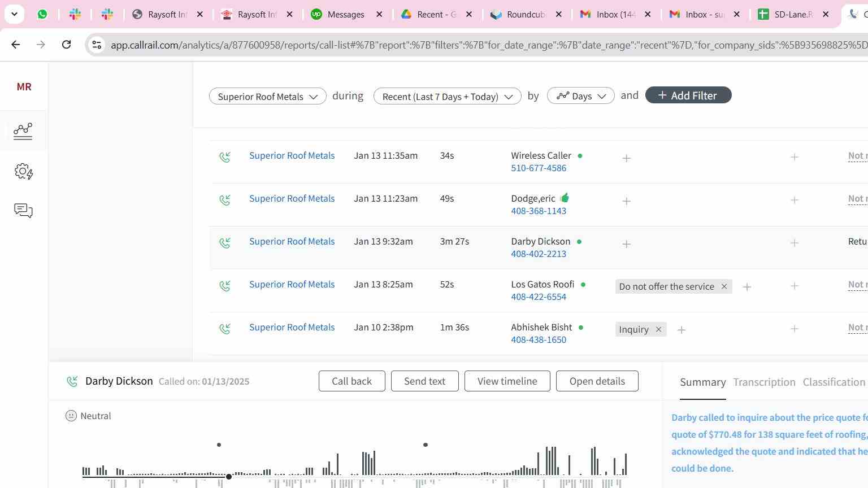
Task: Click the site info icon in address bar
Action: click(x=97, y=45)
